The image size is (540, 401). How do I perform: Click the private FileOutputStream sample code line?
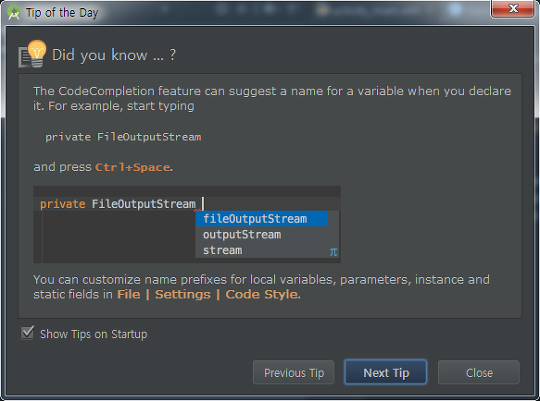click(123, 137)
